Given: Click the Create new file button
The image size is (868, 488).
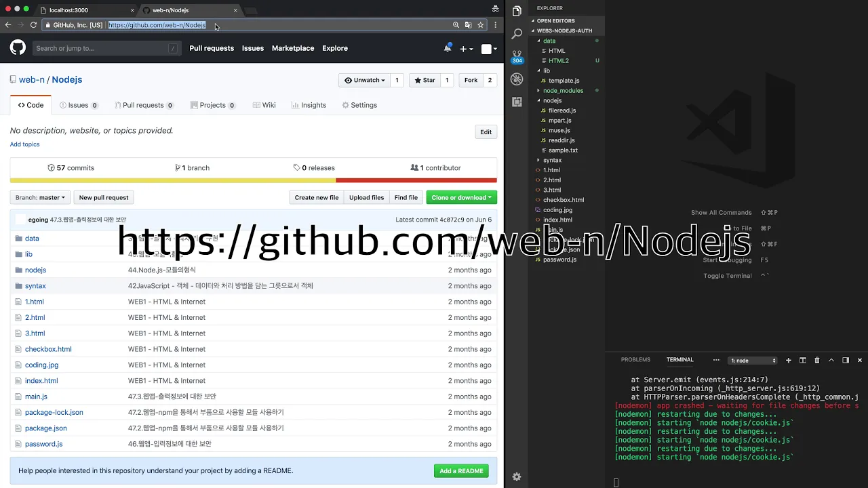Looking at the screenshot, I should [x=317, y=197].
